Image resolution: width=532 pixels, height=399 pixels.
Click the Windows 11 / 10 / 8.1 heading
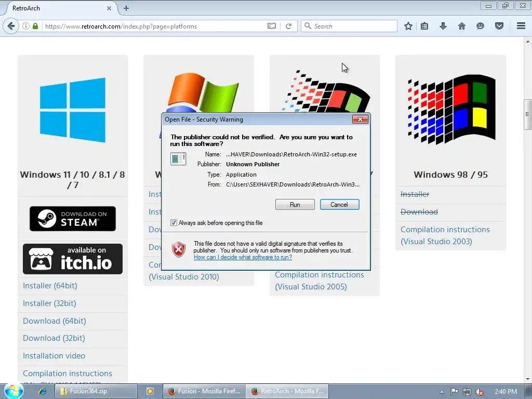pos(72,180)
